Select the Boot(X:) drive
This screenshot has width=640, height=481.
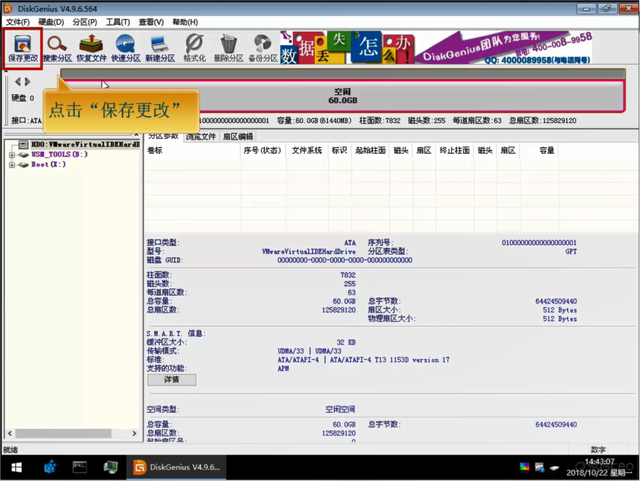[48, 165]
